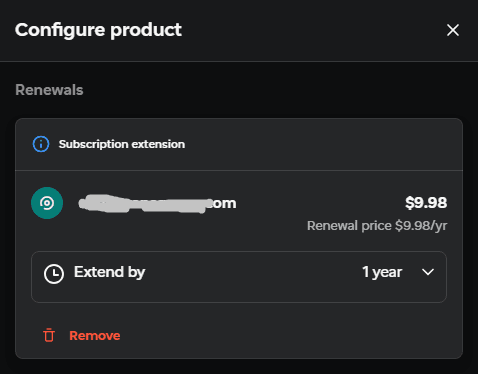Click the Configure product title
This screenshot has height=374, width=478.
(x=98, y=30)
